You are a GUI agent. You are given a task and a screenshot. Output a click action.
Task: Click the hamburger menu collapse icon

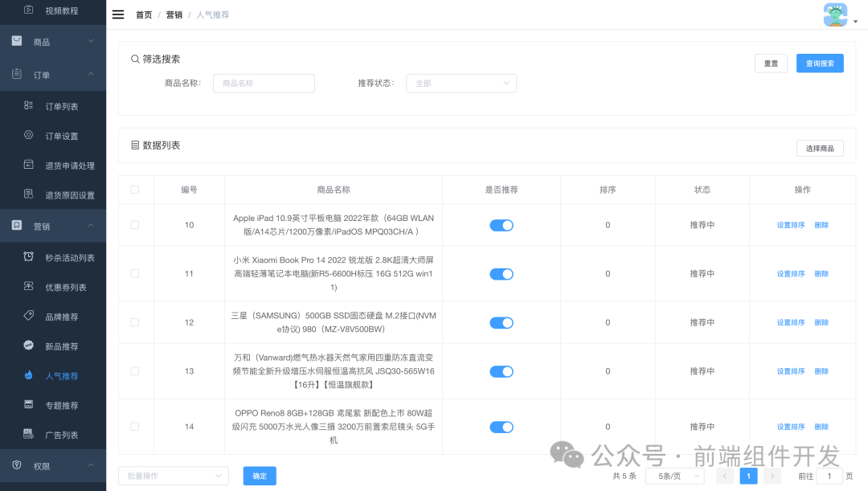pyautogui.click(x=118, y=14)
